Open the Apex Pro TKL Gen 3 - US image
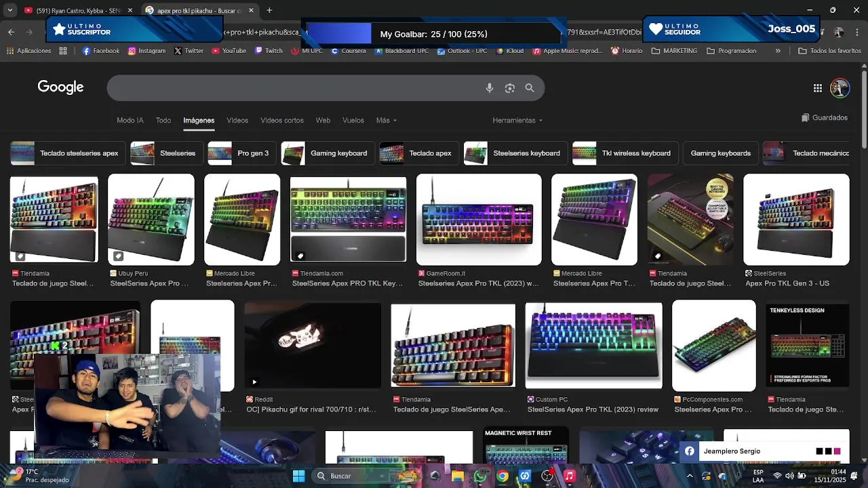This screenshot has height=488, width=868. [x=796, y=220]
